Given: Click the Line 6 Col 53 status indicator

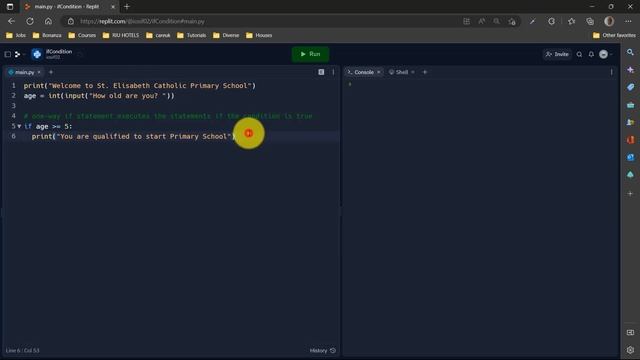Looking at the screenshot, I should pyautogui.click(x=22, y=351).
